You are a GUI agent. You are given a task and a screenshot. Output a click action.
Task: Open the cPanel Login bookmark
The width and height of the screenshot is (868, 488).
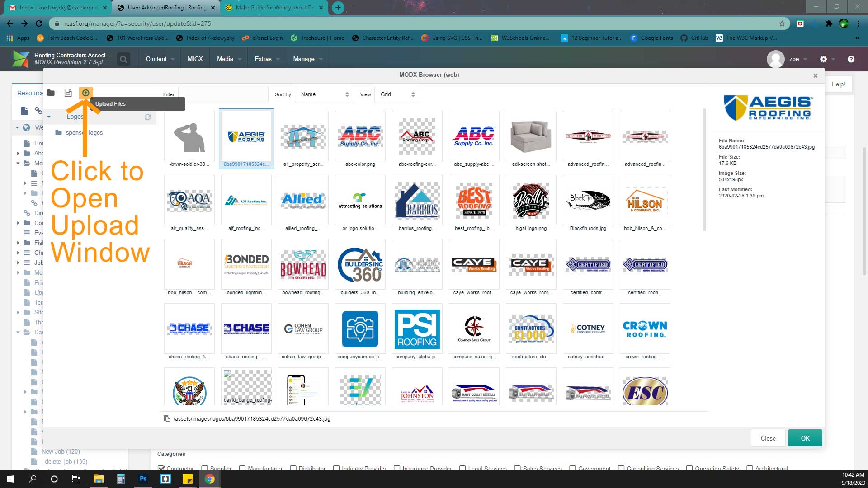click(262, 38)
